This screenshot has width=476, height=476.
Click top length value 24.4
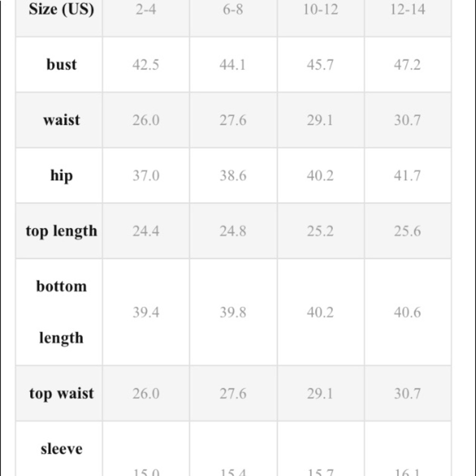[146, 231]
